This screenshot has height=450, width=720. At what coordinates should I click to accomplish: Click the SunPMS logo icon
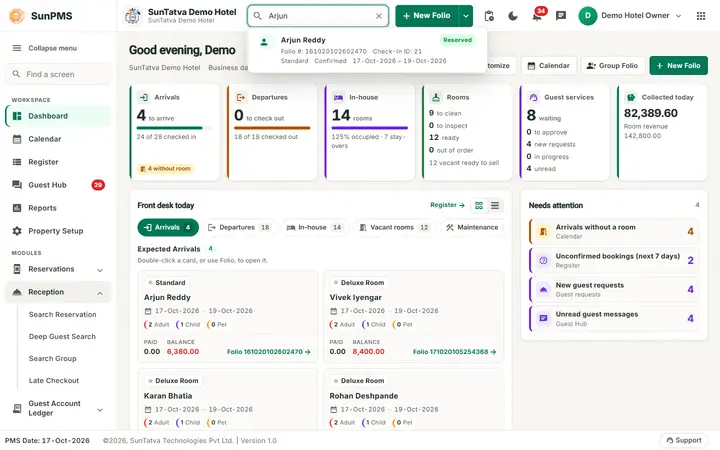(17, 16)
